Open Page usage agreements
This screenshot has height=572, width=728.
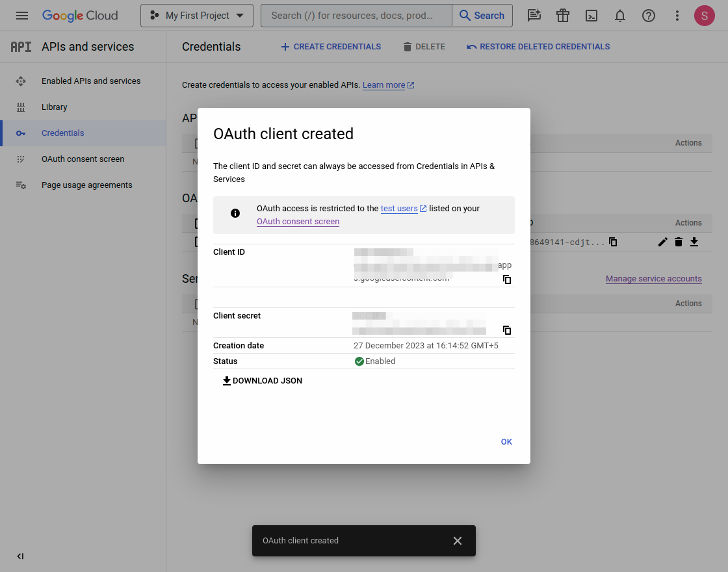click(87, 185)
